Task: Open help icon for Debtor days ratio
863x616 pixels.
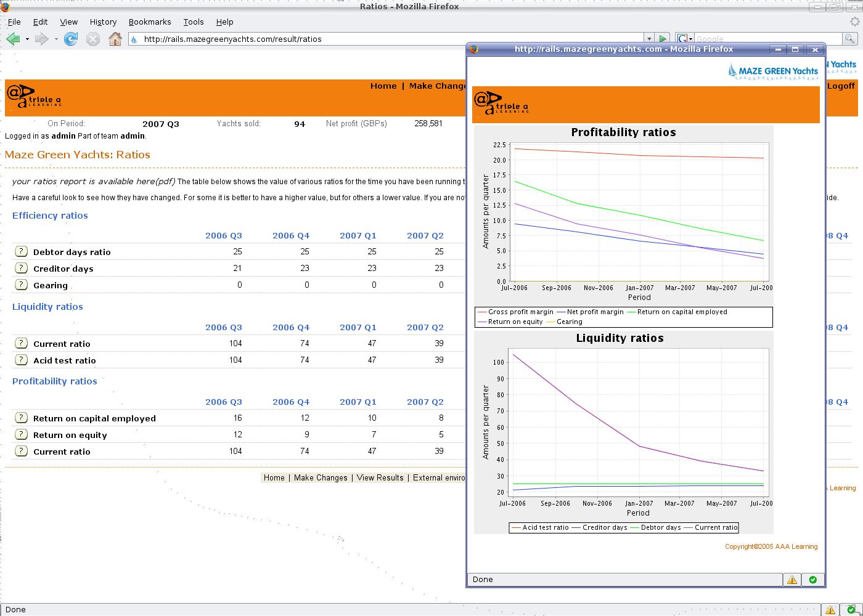Action: pos(22,251)
